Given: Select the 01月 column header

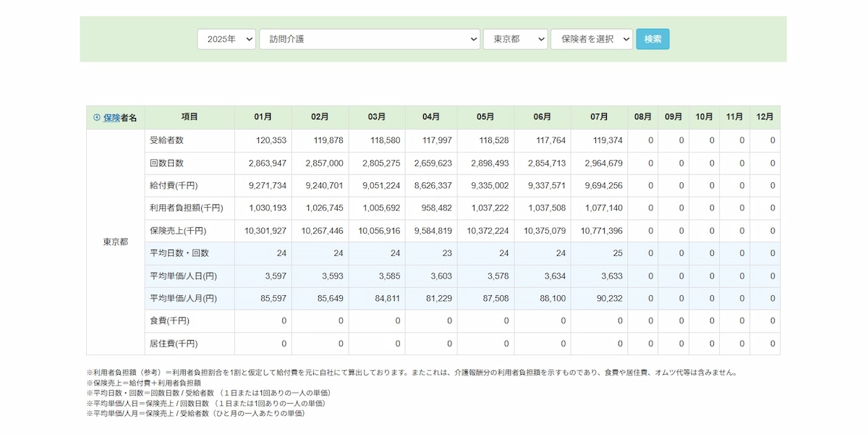Looking at the screenshot, I should [x=263, y=117].
